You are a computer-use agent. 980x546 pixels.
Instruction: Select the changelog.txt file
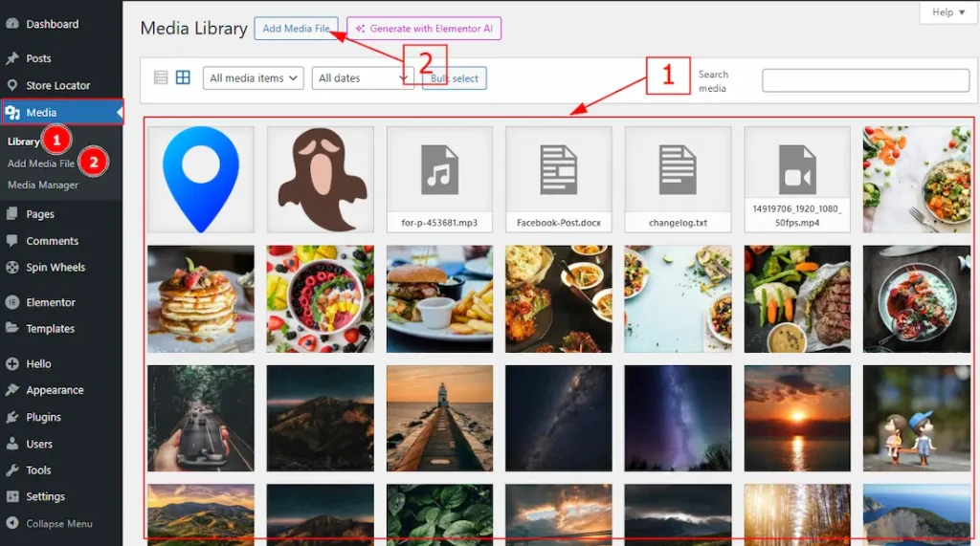click(x=679, y=180)
